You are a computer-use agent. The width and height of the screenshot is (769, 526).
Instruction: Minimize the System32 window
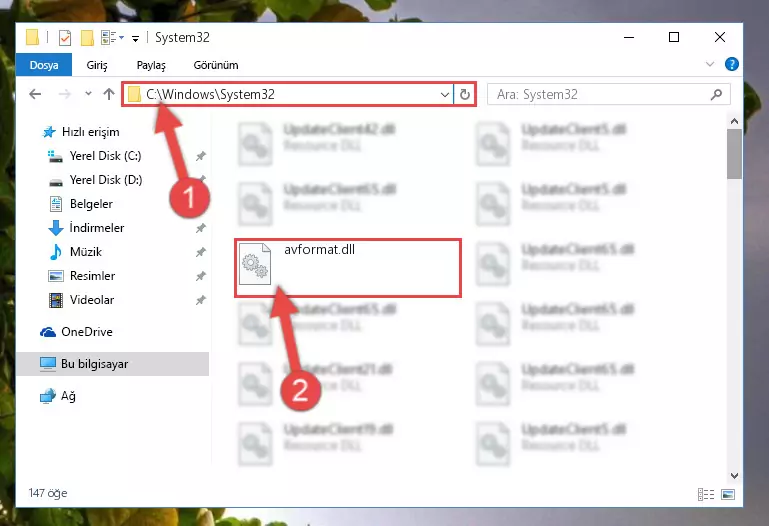pos(629,37)
